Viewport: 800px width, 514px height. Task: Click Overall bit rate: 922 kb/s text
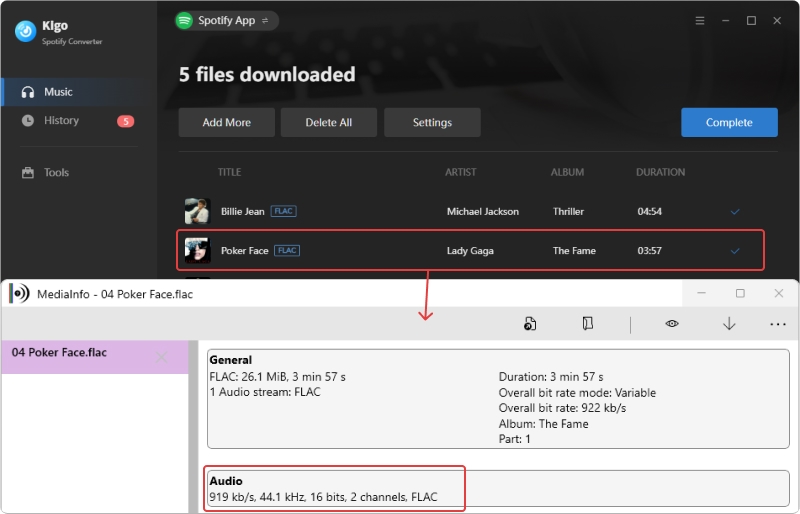(562, 408)
